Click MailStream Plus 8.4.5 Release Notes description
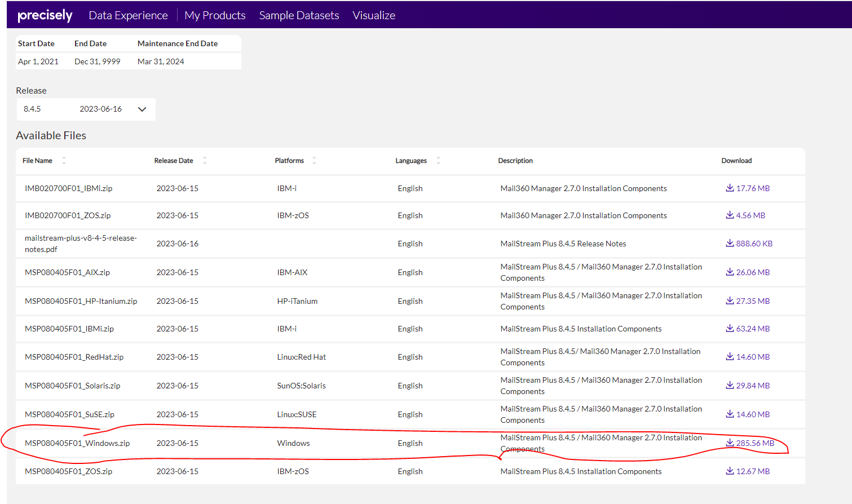Screen dimensions: 852x504 coord(563,244)
